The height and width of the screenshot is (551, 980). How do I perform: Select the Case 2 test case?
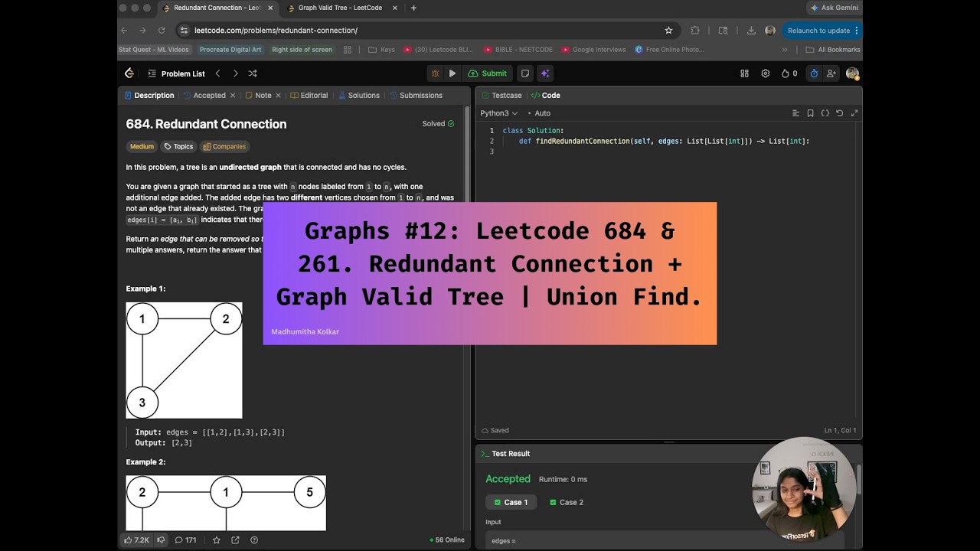point(567,502)
